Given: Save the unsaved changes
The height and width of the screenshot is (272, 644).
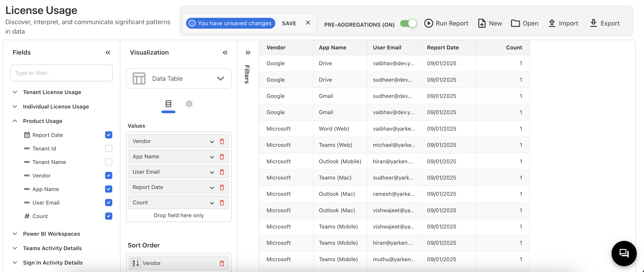Looking at the screenshot, I should tap(289, 23).
